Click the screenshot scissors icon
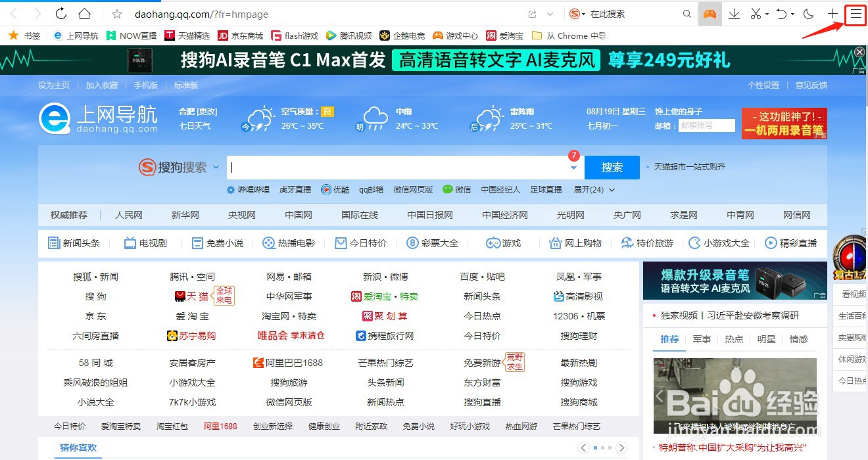The image size is (868, 460). (756, 14)
